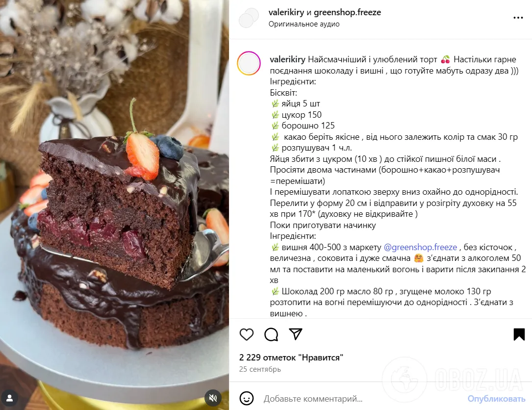Open valerikiry profile from header
The width and height of the screenshot is (532, 410).
point(286,12)
